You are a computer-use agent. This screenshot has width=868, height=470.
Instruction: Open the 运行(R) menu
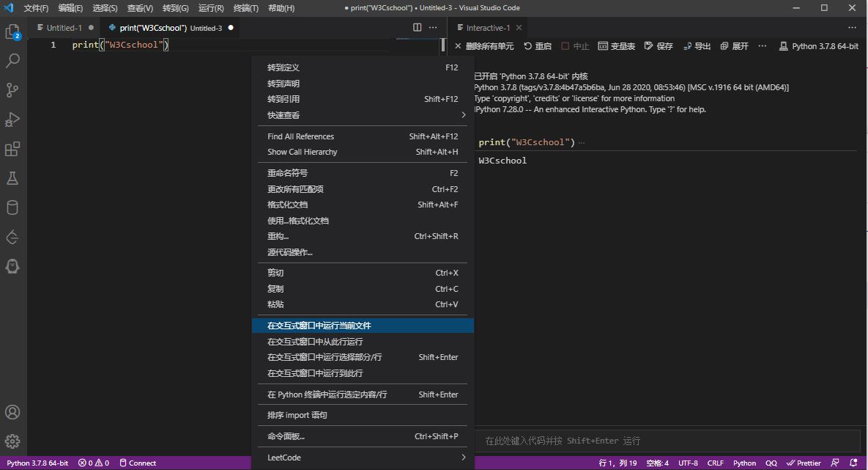(x=211, y=8)
